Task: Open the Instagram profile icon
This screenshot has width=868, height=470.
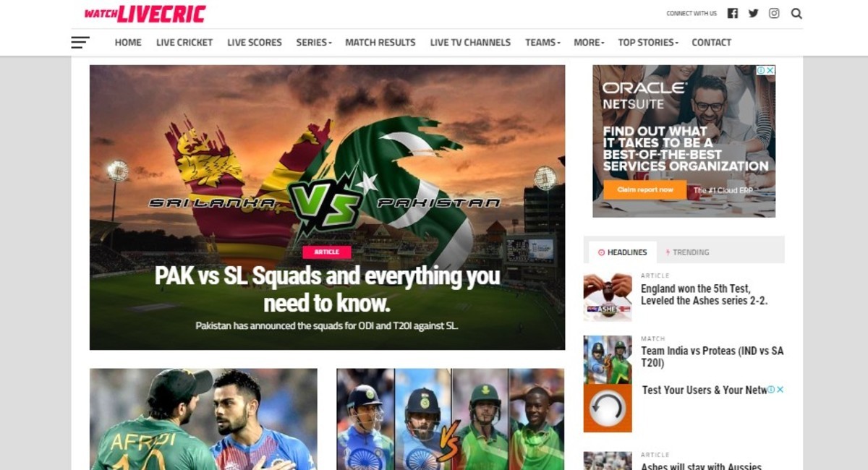Action: (x=774, y=13)
